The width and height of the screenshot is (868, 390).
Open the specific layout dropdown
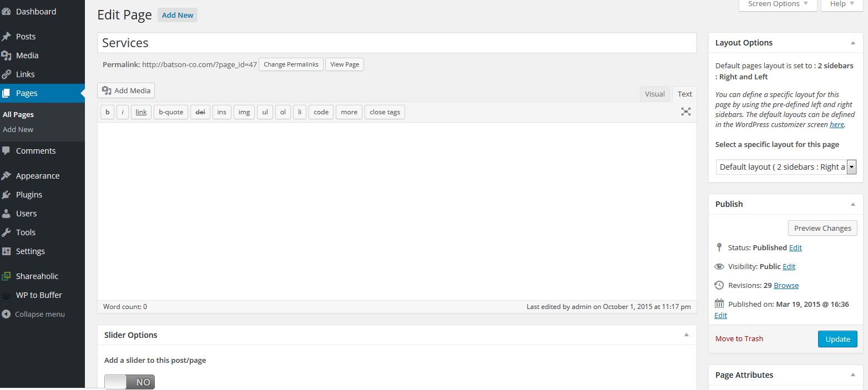785,167
